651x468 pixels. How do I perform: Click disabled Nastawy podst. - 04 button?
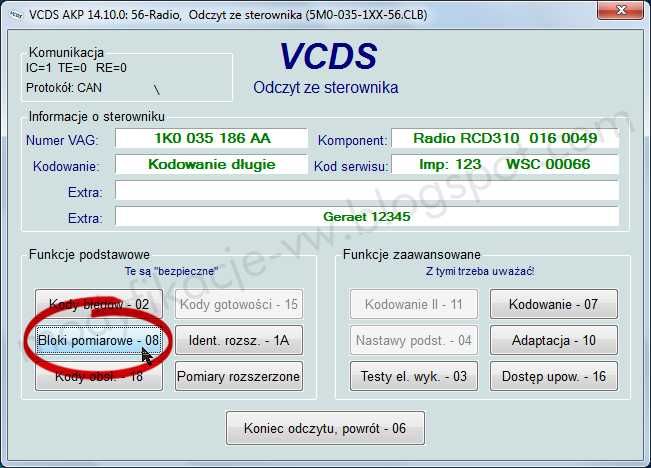414,340
